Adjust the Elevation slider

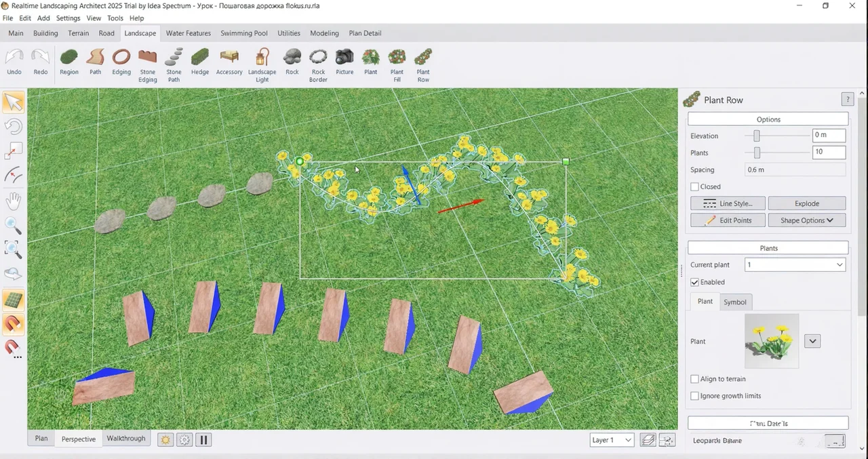[x=757, y=136]
